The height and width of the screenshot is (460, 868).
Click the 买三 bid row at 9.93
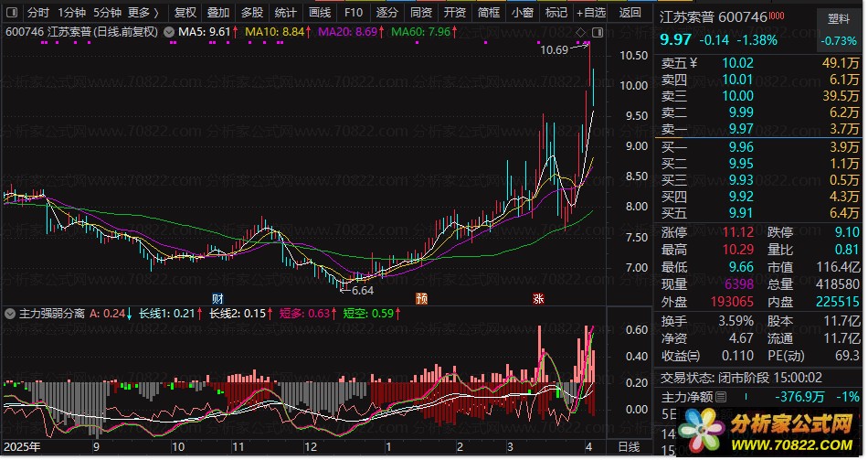click(x=759, y=180)
